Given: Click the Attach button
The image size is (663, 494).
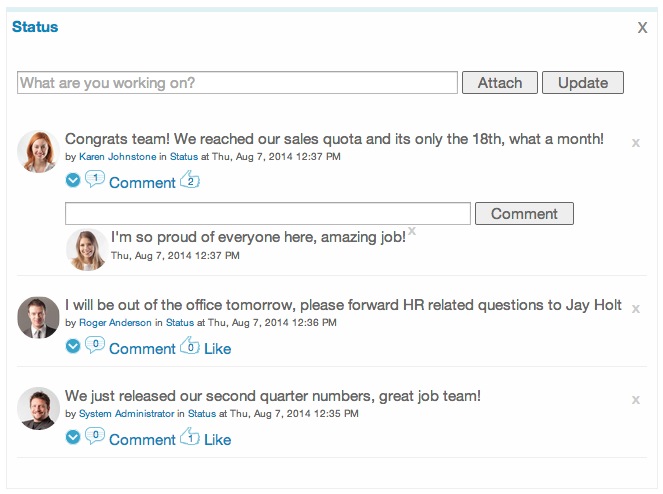Looking at the screenshot, I should (500, 82).
